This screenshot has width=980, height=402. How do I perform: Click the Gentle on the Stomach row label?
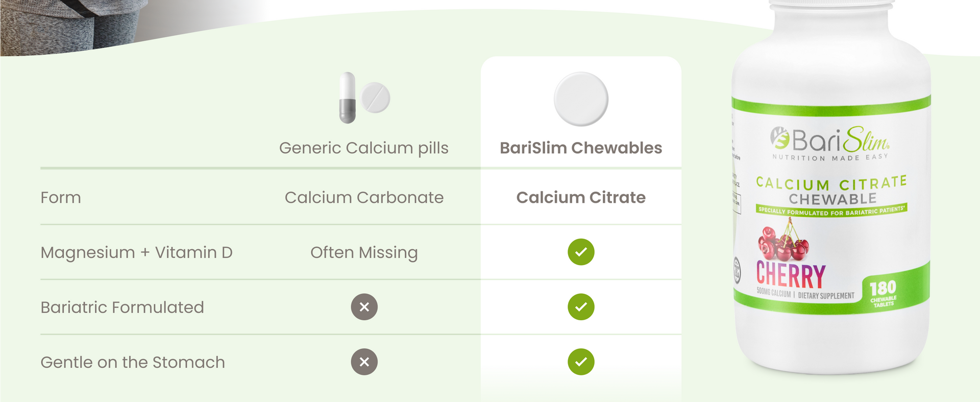pos(132,362)
